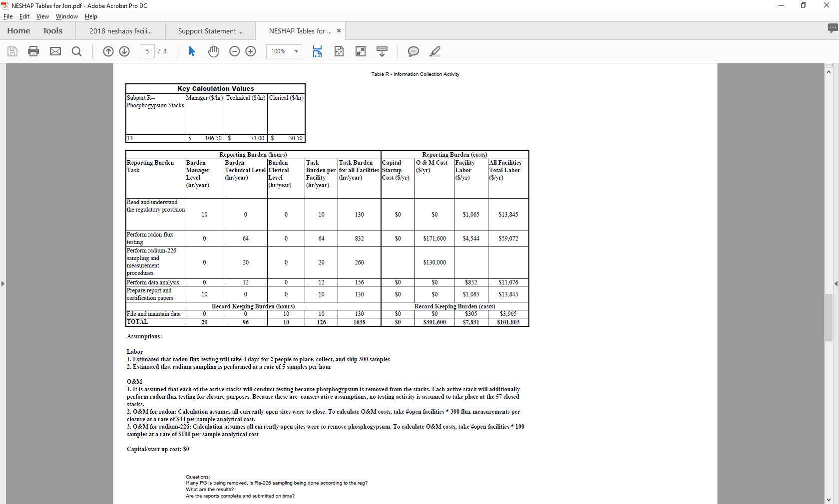Image resolution: width=839 pixels, height=504 pixels.
Task: Open the Tools view
Action: pyautogui.click(x=52, y=31)
